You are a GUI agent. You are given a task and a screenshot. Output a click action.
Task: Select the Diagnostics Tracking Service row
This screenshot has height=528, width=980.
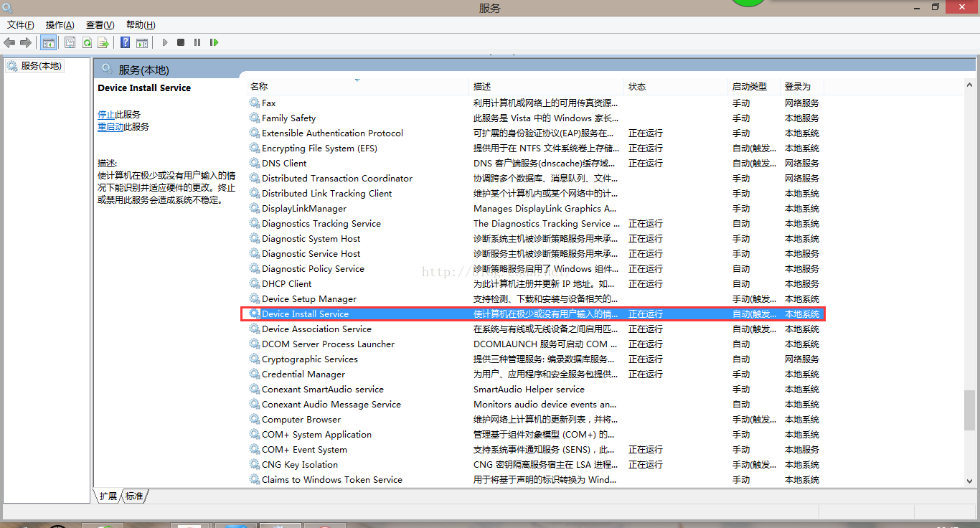534,223
